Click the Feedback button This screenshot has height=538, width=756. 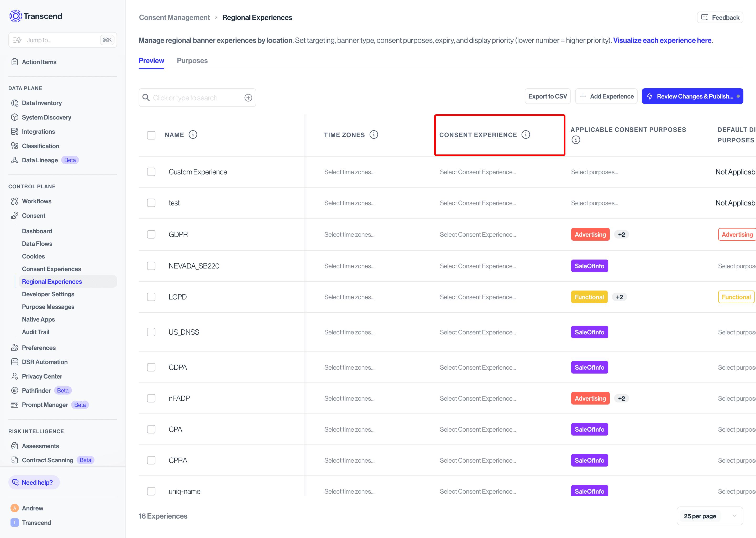720,17
